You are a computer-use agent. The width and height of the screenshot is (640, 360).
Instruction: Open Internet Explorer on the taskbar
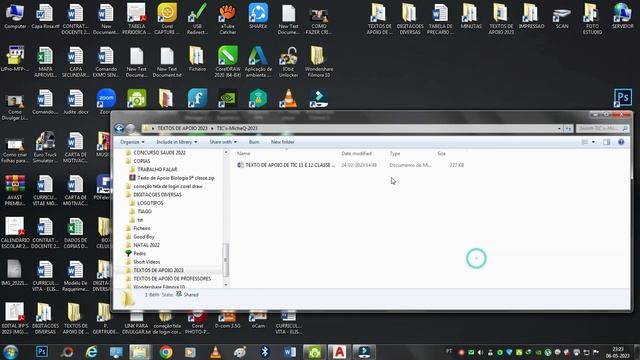click(92, 352)
